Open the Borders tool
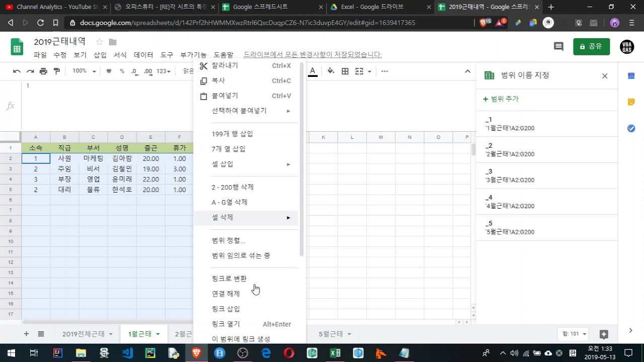 (x=345, y=71)
